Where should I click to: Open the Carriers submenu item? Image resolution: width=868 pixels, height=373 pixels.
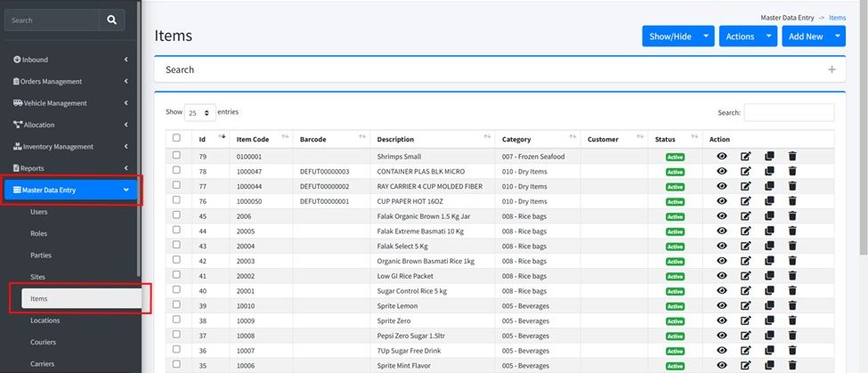pos(43,363)
